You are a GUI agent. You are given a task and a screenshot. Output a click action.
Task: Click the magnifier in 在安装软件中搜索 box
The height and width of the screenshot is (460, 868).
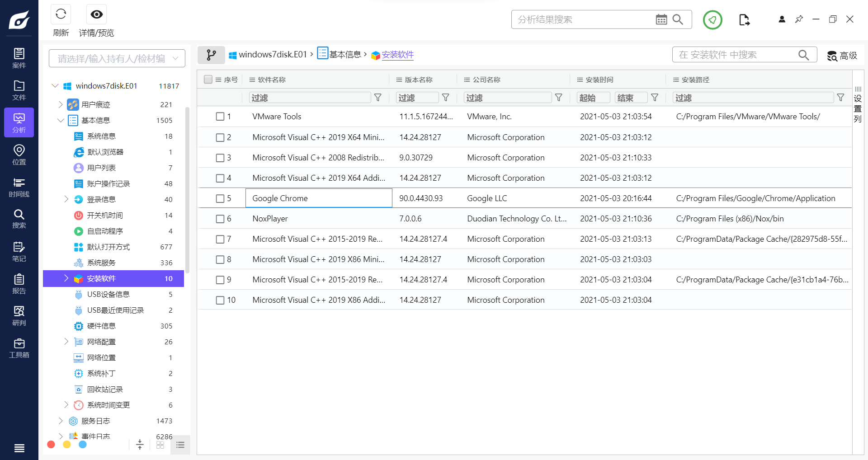[803, 55]
